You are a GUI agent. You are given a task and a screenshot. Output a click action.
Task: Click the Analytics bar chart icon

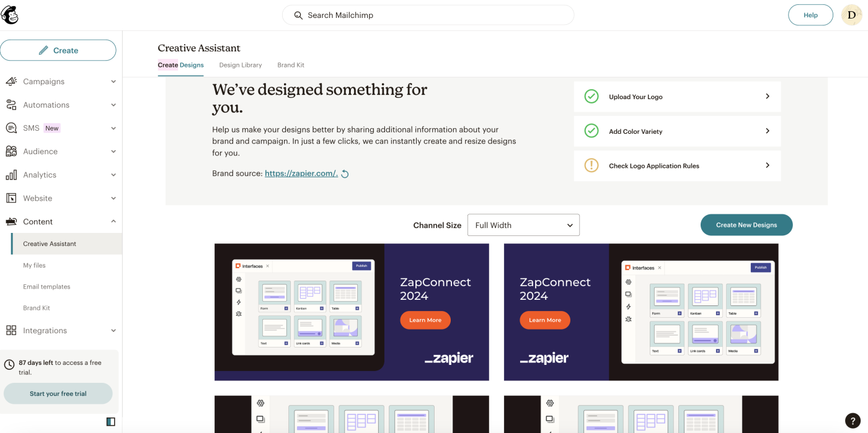(11, 175)
